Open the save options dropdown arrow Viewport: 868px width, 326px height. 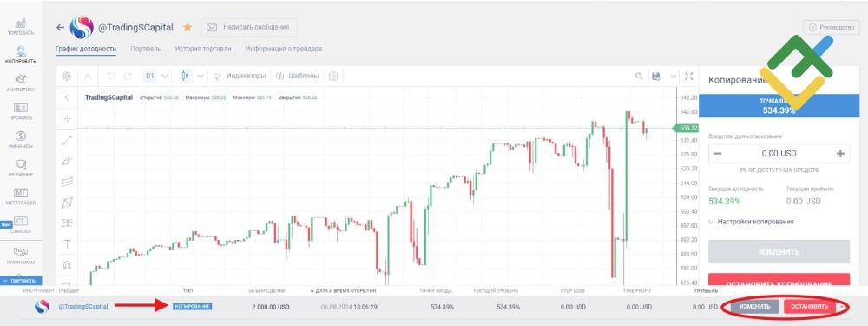(x=674, y=76)
